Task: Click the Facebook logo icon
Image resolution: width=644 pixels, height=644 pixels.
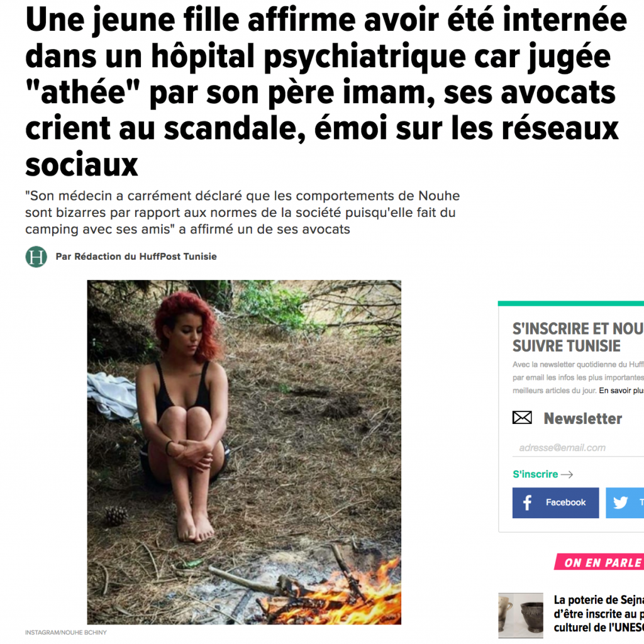Action: 528,502
